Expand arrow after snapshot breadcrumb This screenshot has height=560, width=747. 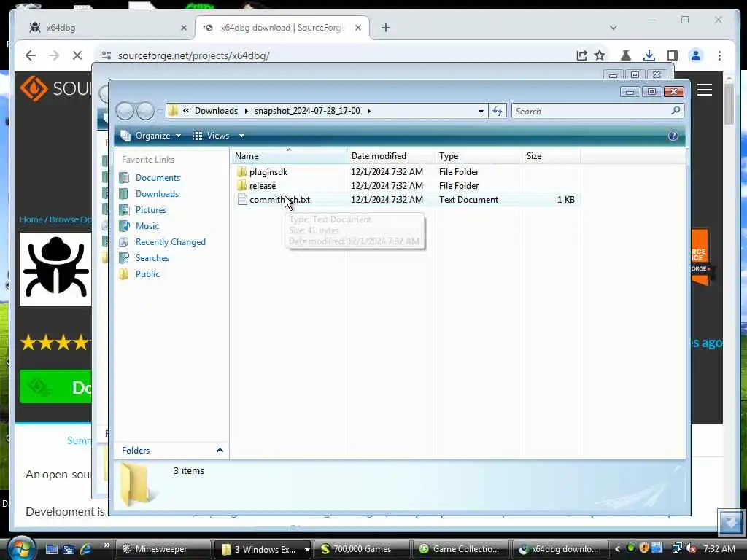[368, 111]
